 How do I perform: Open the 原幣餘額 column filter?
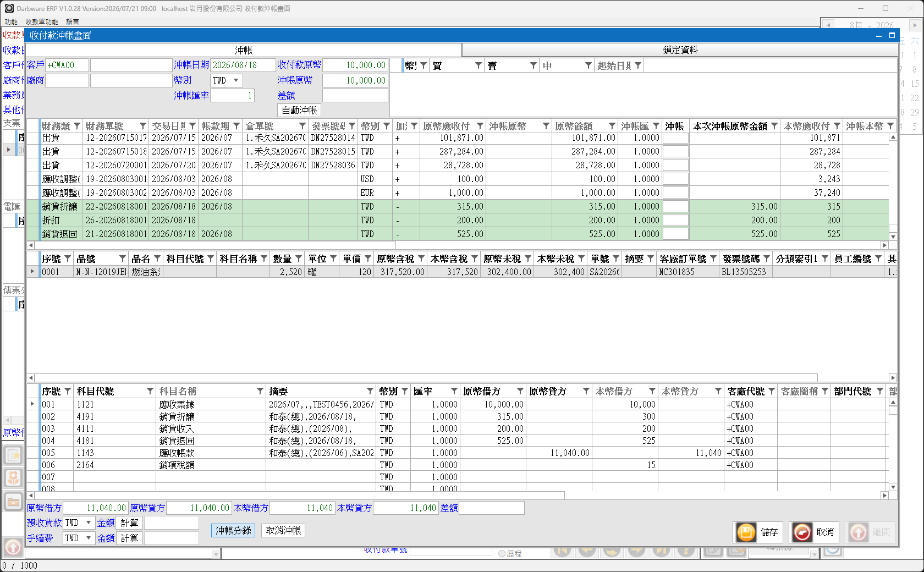coord(612,127)
